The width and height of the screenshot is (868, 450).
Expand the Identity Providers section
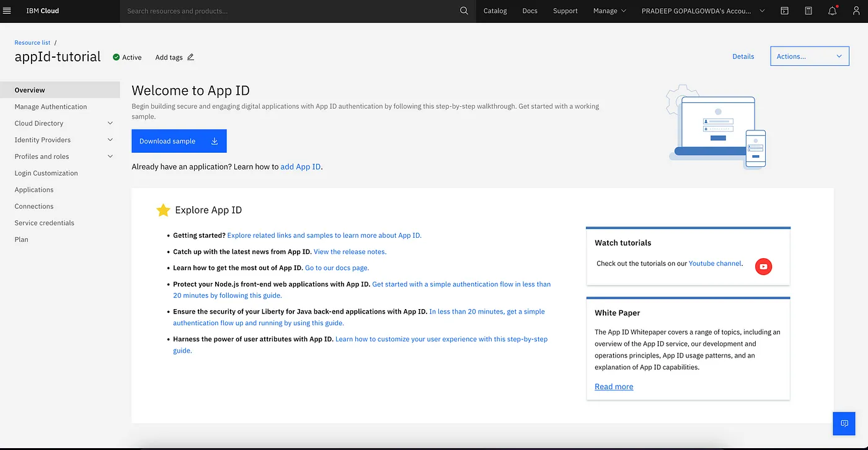110,140
